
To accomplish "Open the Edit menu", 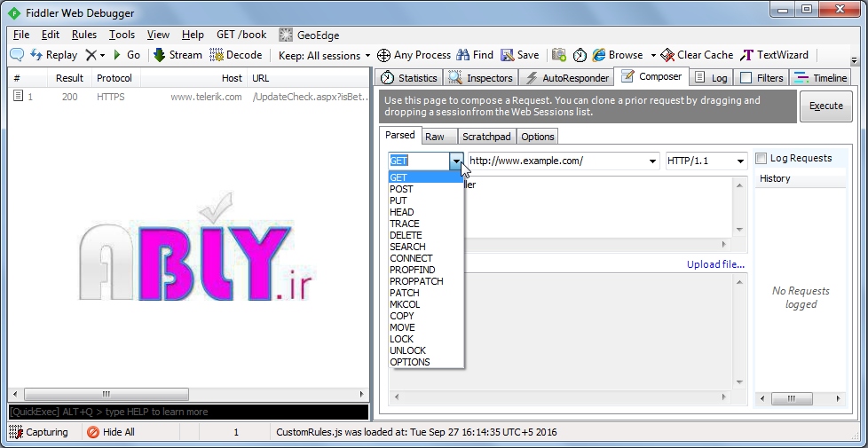I will pyautogui.click(x=51, y=35).
